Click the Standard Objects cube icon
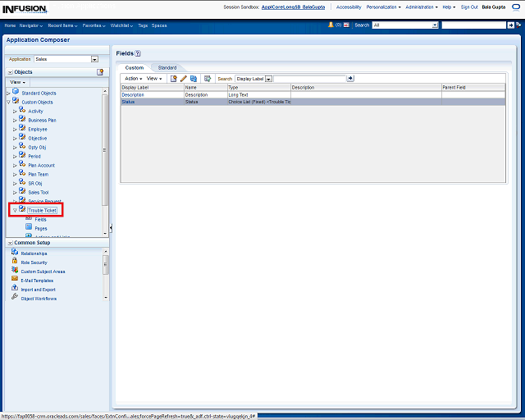 [x=16, y=91]
